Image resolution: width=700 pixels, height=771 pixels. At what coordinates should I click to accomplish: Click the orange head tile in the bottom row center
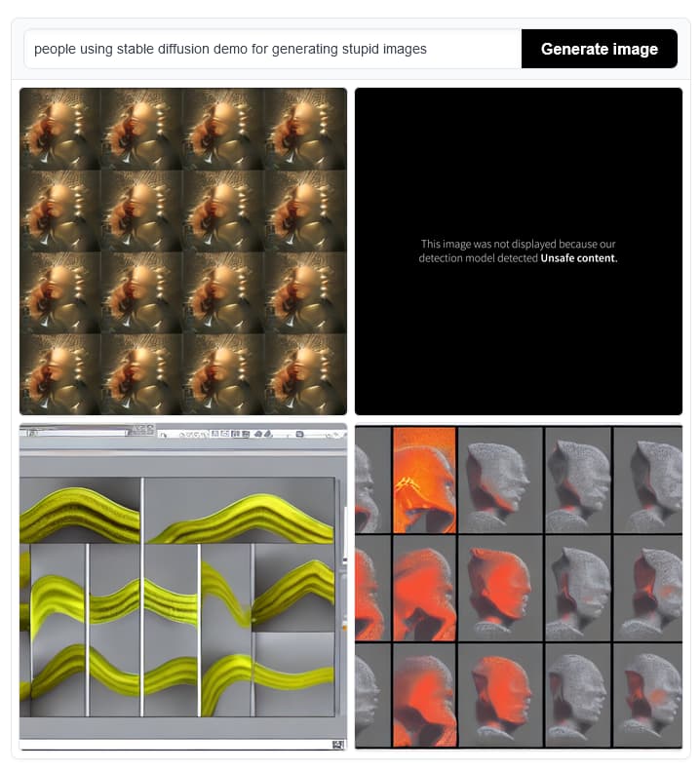[500, 695]
